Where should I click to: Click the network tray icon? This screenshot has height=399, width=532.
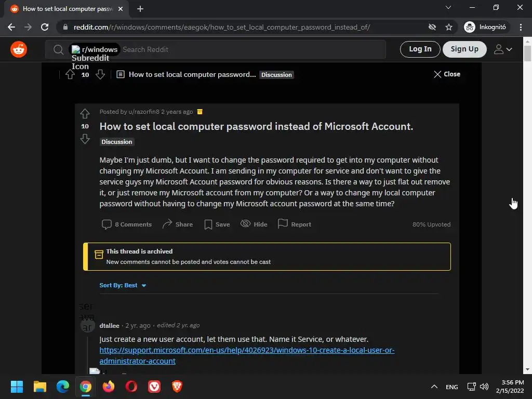(472, 387)
